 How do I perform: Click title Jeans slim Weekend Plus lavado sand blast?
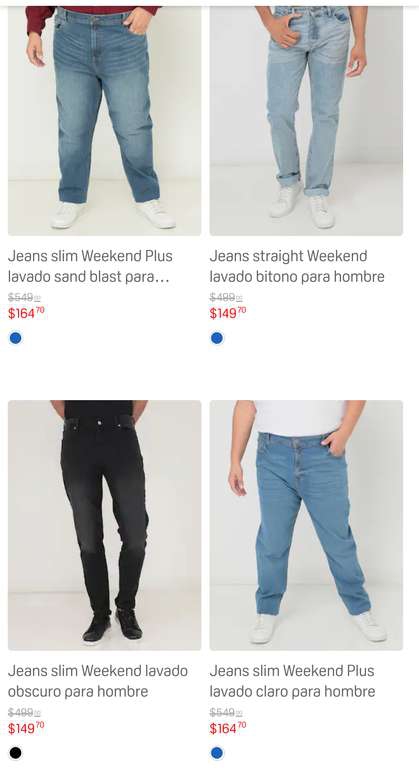pos(90,266)
